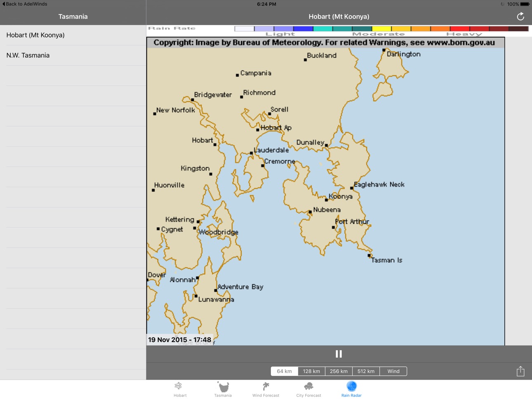The image size is (532, 399).
Task: Tap the Buckland label on map
Action: pyautogui.click(x=322, y=55)
